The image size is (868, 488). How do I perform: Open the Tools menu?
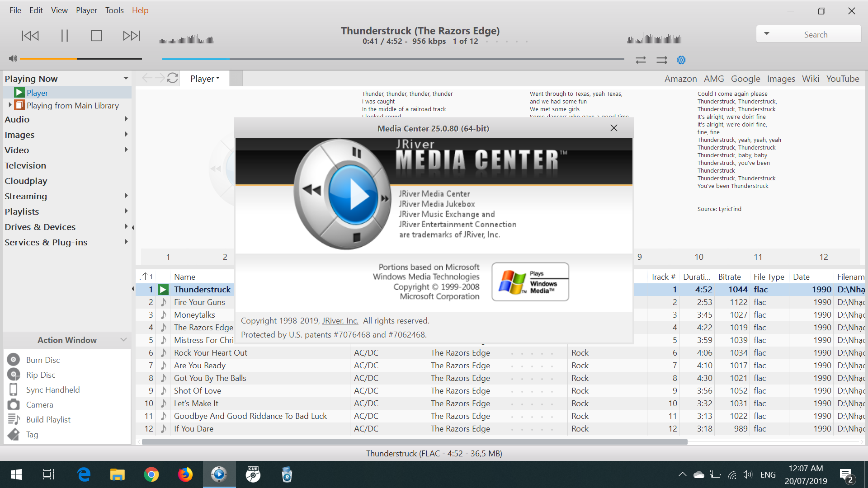click(114, 10)
